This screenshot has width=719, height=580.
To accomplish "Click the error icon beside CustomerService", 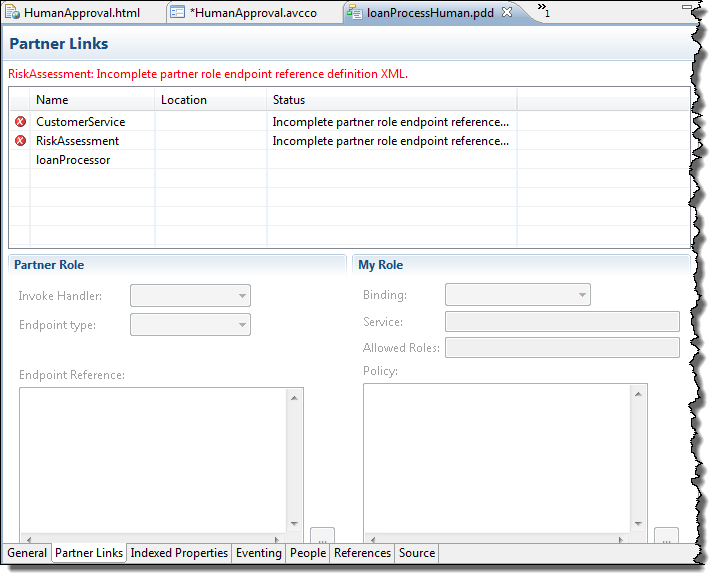I will coord(21,122).
